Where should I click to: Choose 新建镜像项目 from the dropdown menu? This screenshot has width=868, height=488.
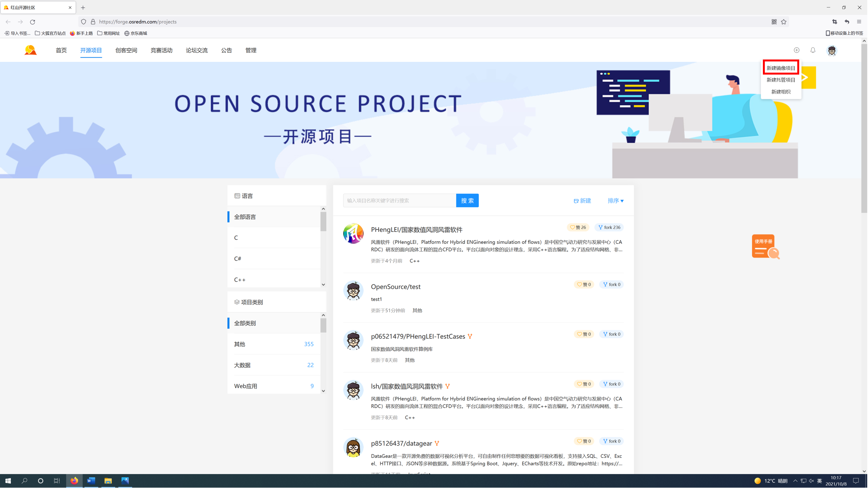pyautogui.click(x=781, y=68)
